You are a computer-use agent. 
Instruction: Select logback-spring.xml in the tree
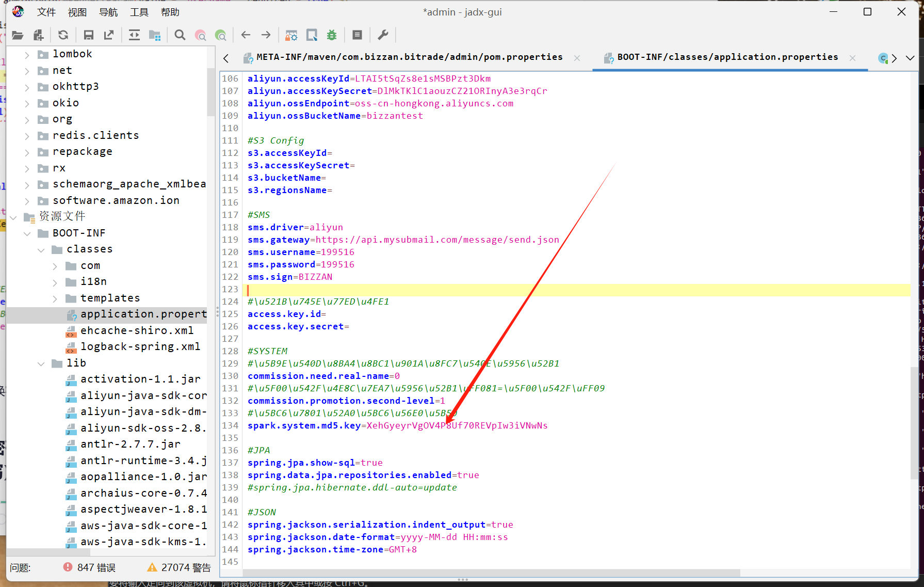pyautogui.click(x=133, y=347)
